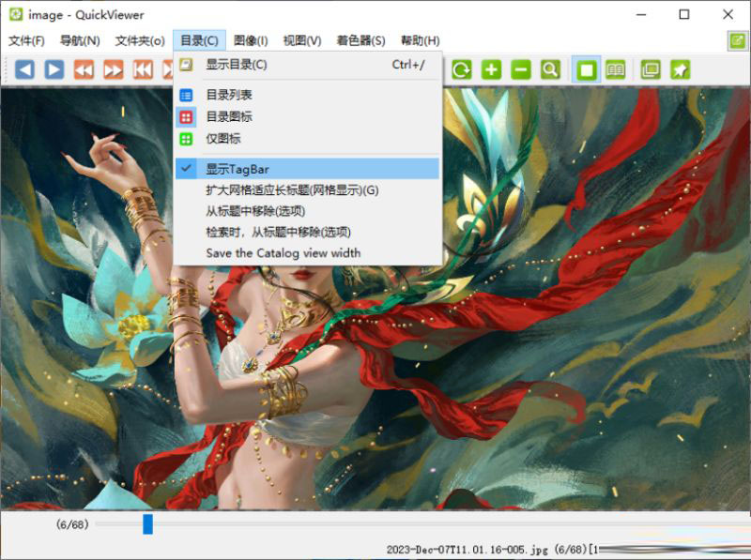Click the green rotate image icon
This screenshot has width=751, height=560.
pos(462,69)
